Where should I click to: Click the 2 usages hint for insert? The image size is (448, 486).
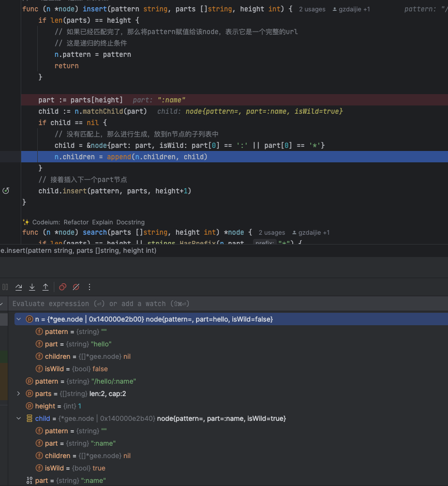pos(312,9)
